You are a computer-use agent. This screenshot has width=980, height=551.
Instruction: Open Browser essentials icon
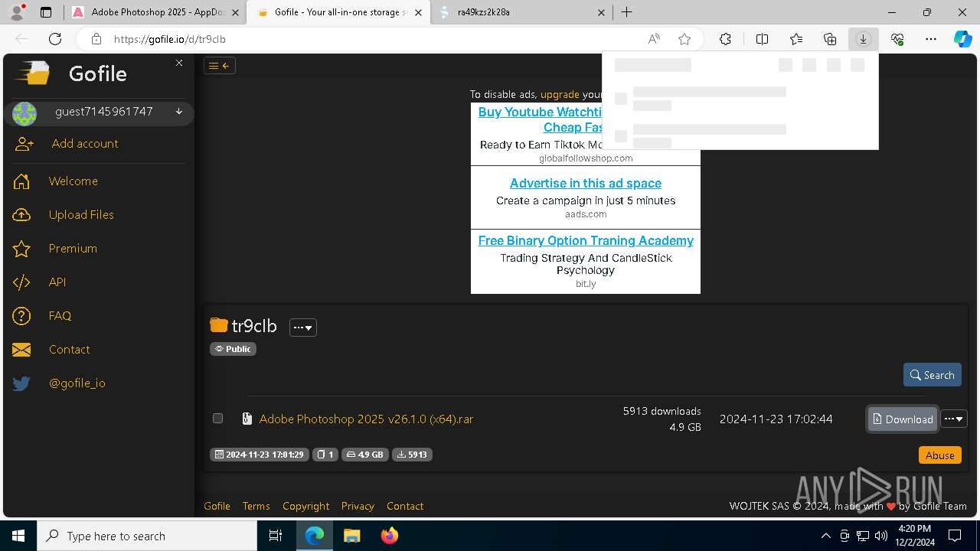pos(897,39)
